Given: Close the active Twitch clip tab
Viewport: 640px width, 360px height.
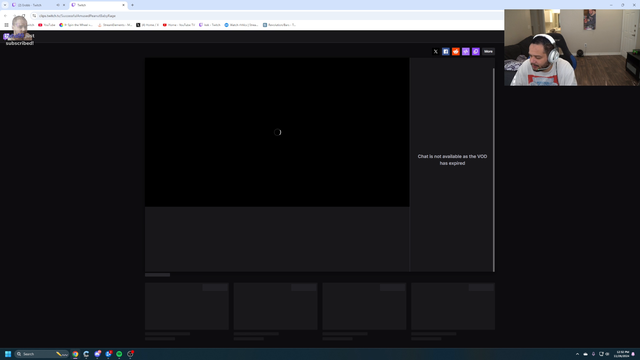Looking at the screenshot, I should click(x=123, y=5).
